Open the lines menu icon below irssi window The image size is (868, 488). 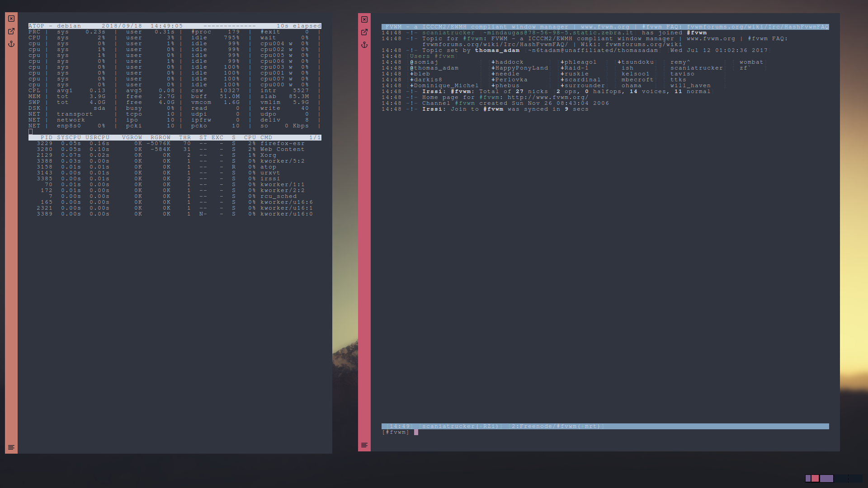[x=364, y=445]
